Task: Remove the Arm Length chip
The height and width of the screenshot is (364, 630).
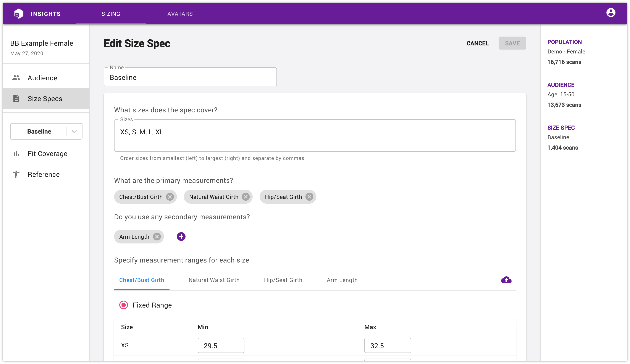Action: click(157, 237)
